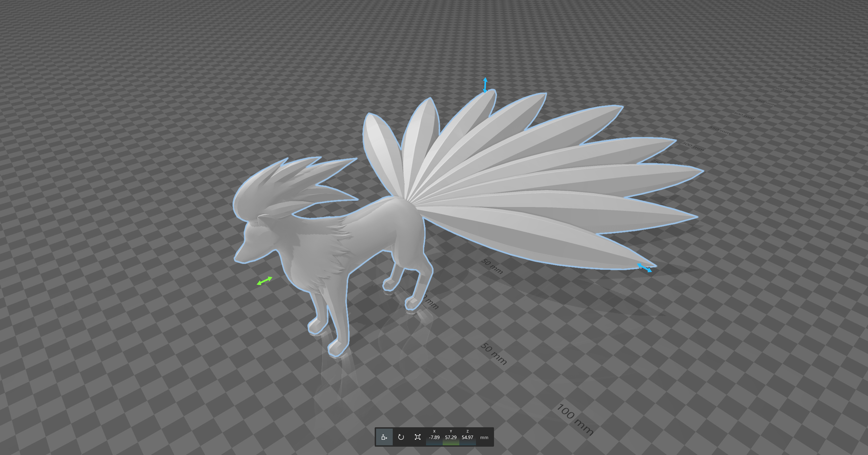Click the green move-axis arrow handle near the fox head
The height and width of the screenshot is (455, 868).
coord(264,281)
